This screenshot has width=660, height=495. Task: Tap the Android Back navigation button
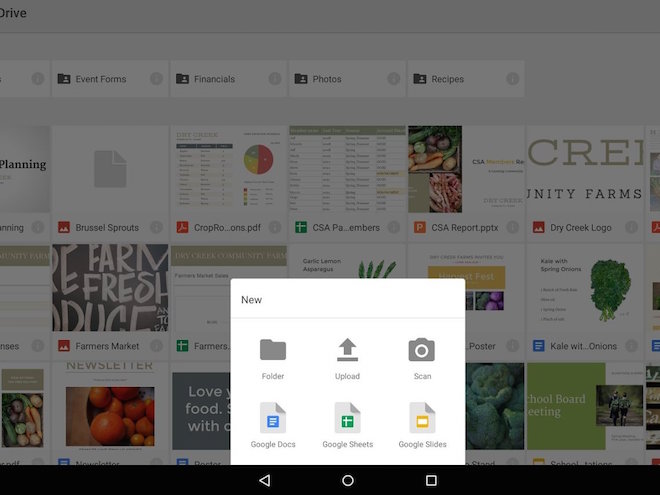265,480
